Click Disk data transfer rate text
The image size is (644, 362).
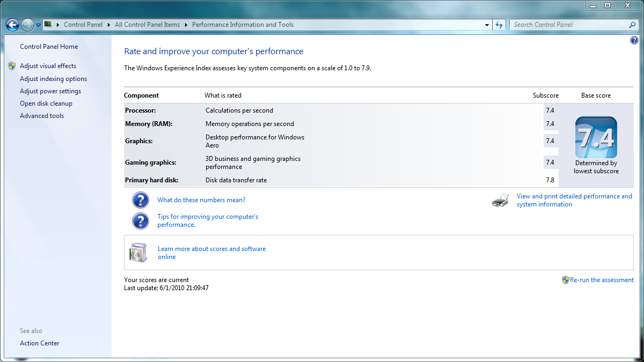click(x=236, y=180)
